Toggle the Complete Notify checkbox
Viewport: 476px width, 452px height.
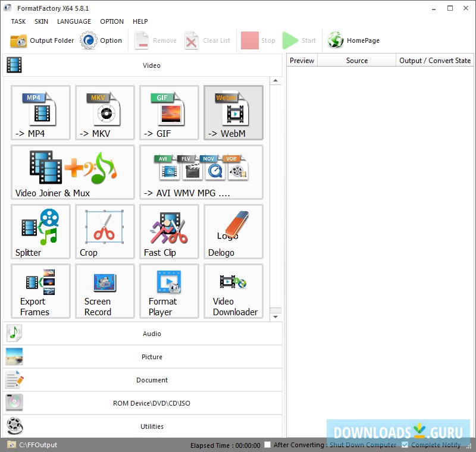click(x=405, y=445)
